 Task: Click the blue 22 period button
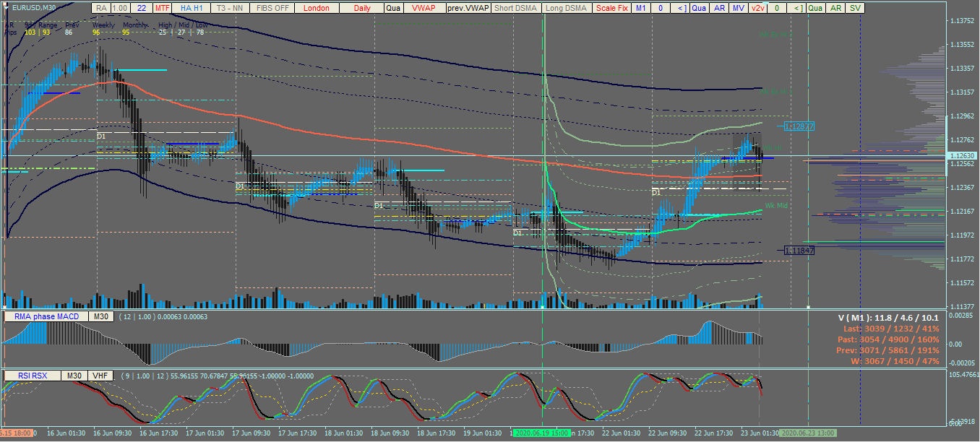click(x=141, y=8)
